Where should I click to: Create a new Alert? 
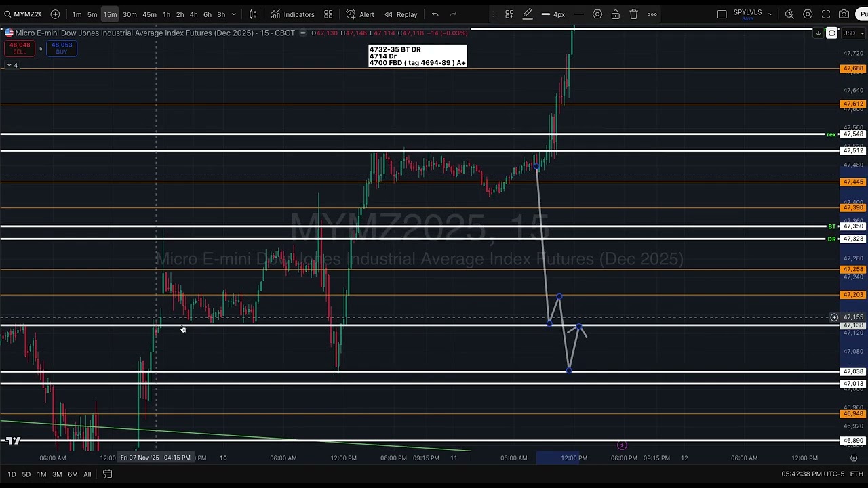point(360,14)
